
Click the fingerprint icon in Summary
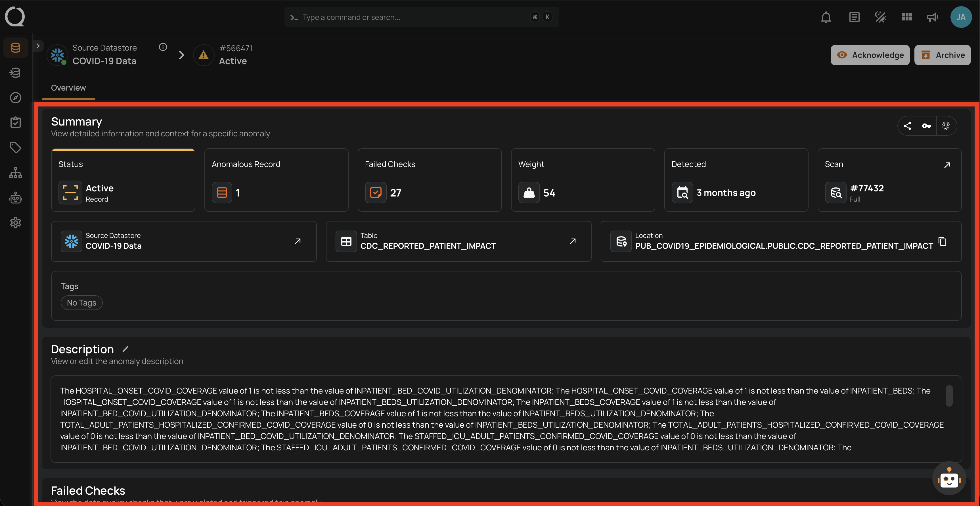pyautogui.click(x=946, y=126)
